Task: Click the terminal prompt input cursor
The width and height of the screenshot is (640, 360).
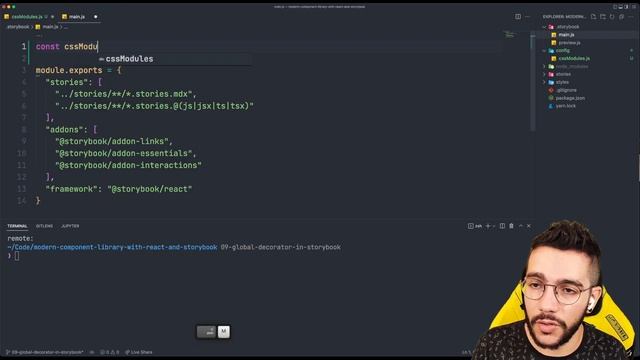Action: (x=17, y=256)
